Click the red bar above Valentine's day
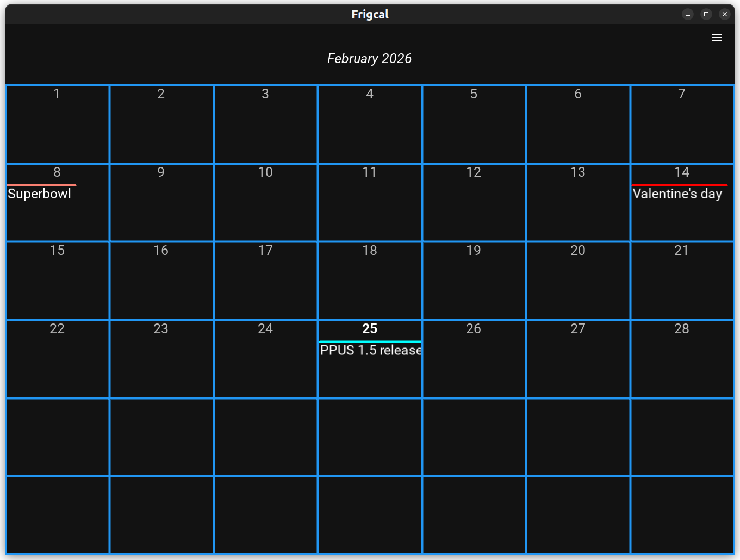Viewport: 740px width, 560px height. (x=679, y=185)
